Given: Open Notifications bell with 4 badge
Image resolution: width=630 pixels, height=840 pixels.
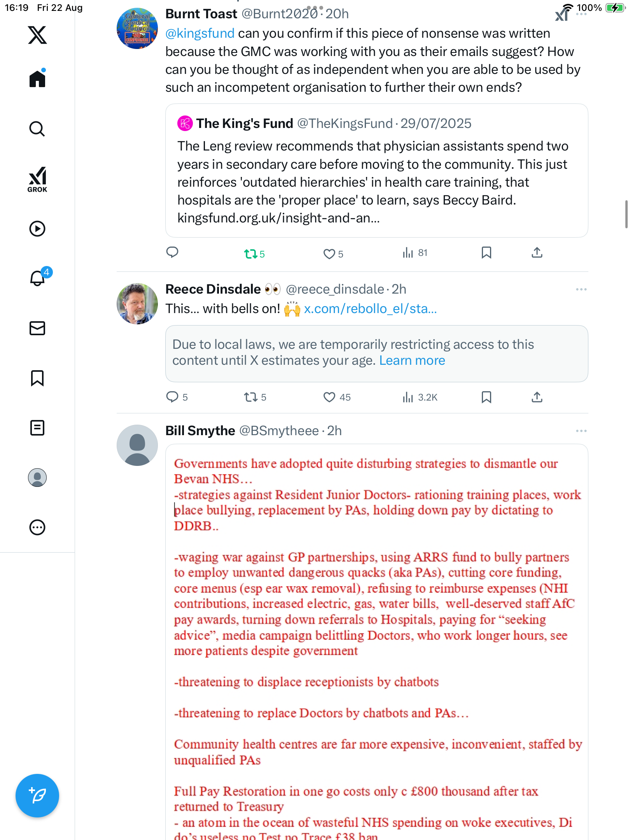Looking at the screenshot, I should [x=38, y=278].
